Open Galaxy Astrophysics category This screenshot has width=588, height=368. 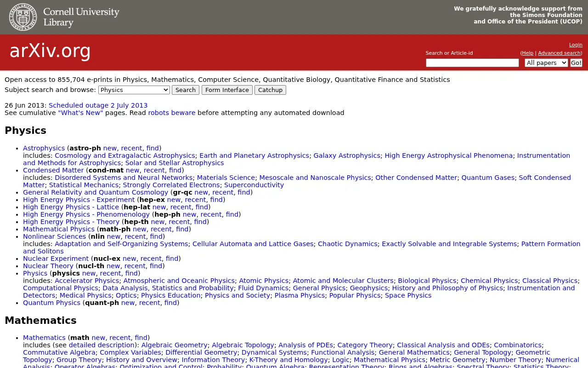(x=347, y=155)
